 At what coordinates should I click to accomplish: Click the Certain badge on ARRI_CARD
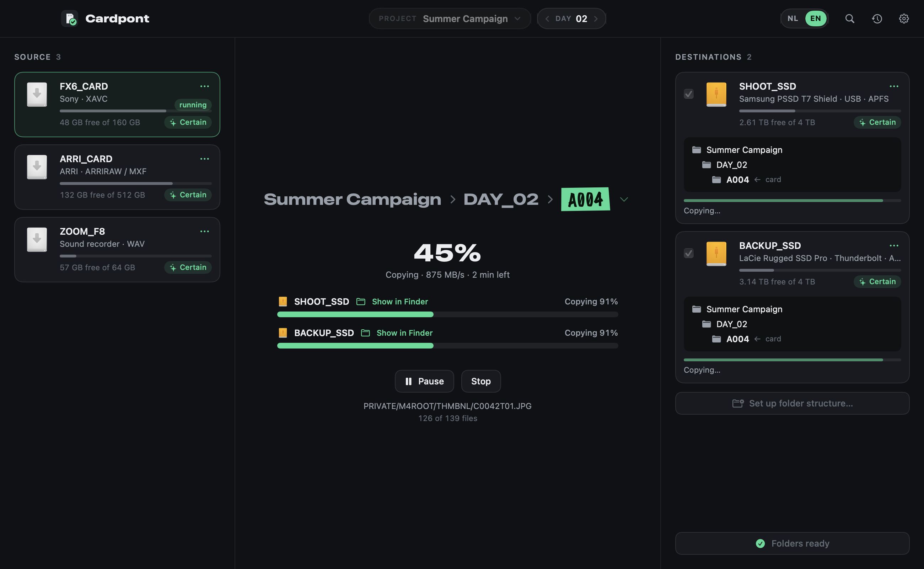pyautogui.click(x=188, y=195)
